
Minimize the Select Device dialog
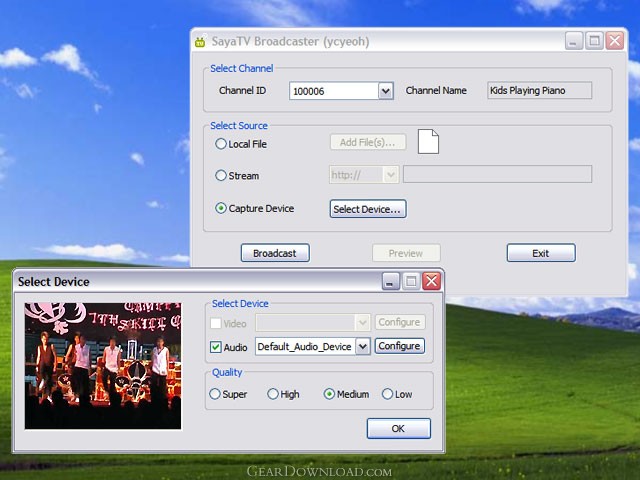click(x=391, y=281)
